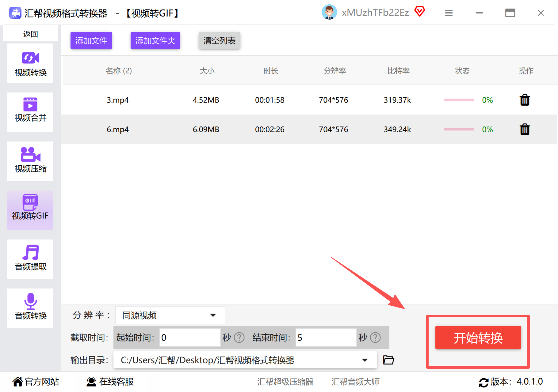Start conversion with 开始转换 button
The image size is (558, 392).
tap(478, 337)
